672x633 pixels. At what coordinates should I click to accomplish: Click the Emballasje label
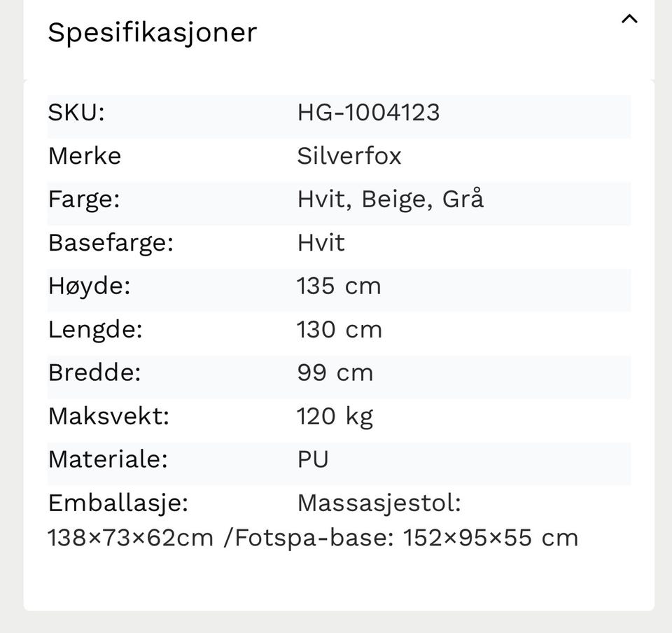click(x=118, y=503)
